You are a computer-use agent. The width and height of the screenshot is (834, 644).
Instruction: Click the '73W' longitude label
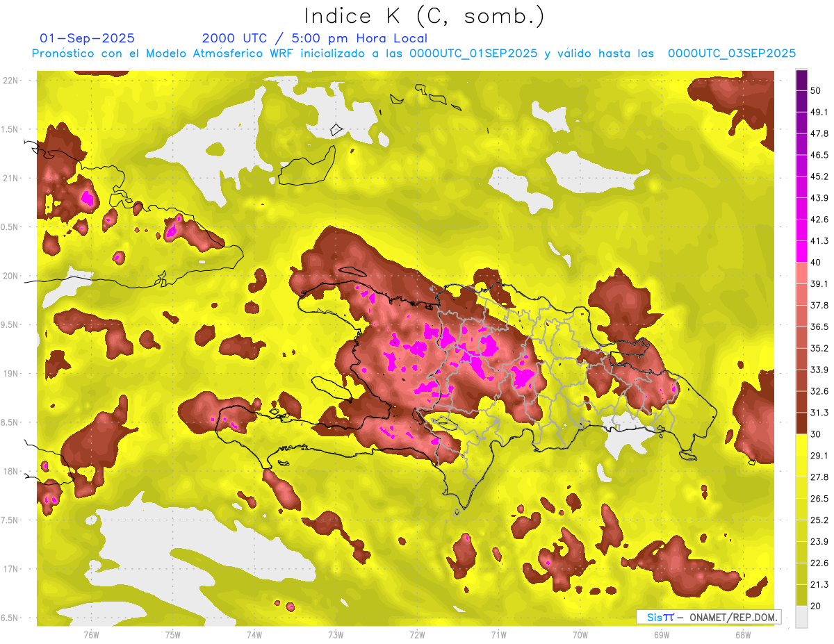coord(336,635)
